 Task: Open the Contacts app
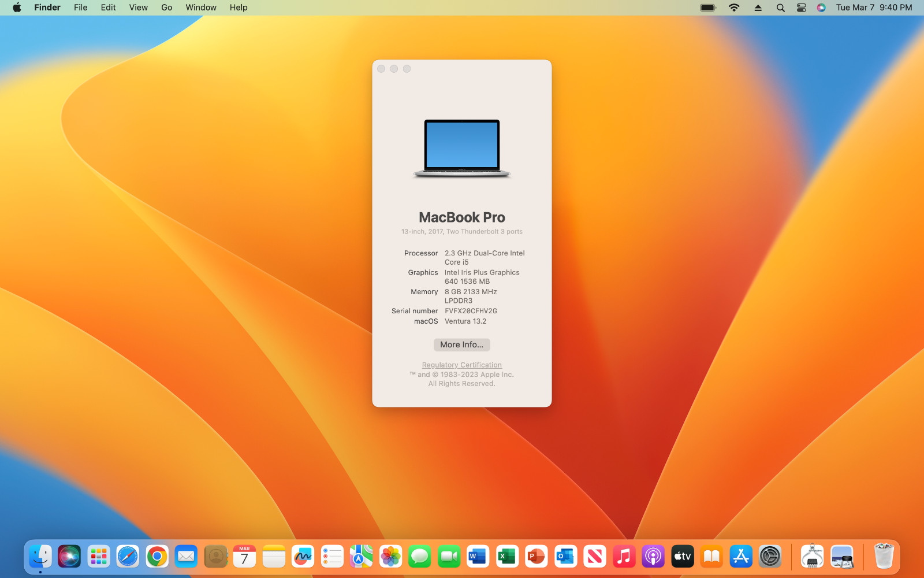215,557
